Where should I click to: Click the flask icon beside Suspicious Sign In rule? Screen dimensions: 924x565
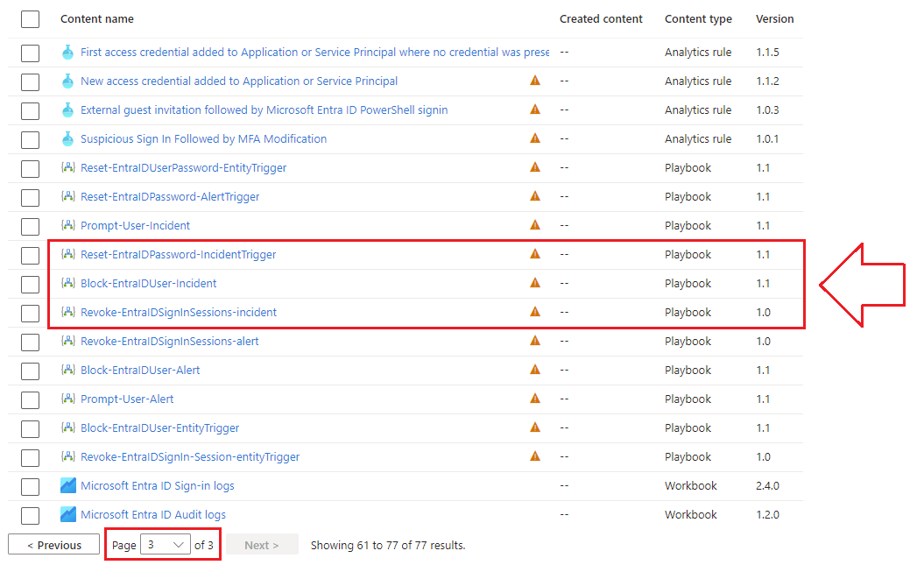tap(68, 139)
